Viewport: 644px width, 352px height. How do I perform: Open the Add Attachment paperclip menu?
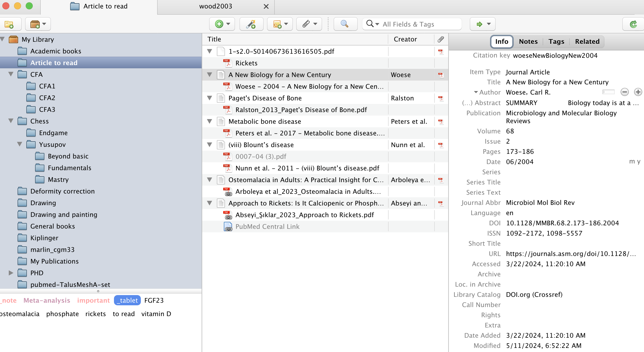(x=309, y=24)
